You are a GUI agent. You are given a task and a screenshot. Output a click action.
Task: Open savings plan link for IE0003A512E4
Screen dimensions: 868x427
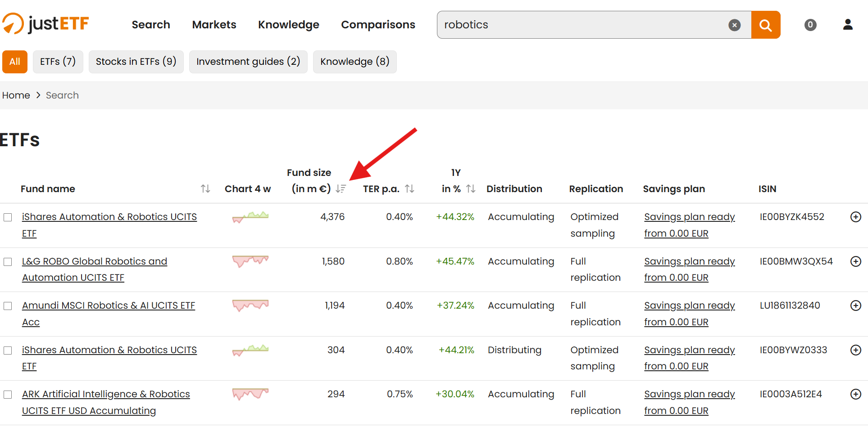pyautogui.click(x=689, y=402)
